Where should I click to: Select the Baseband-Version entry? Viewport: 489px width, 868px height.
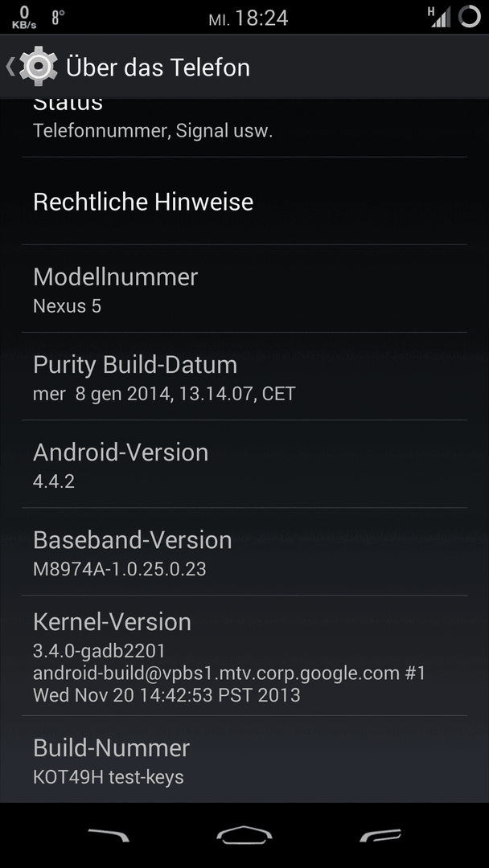[x=244, y=551]
